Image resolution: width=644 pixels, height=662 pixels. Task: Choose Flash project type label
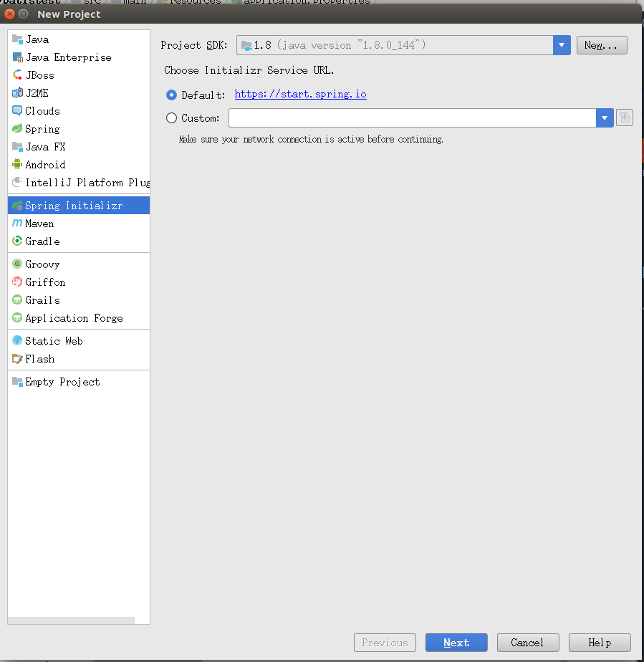(x=40, y=359)
